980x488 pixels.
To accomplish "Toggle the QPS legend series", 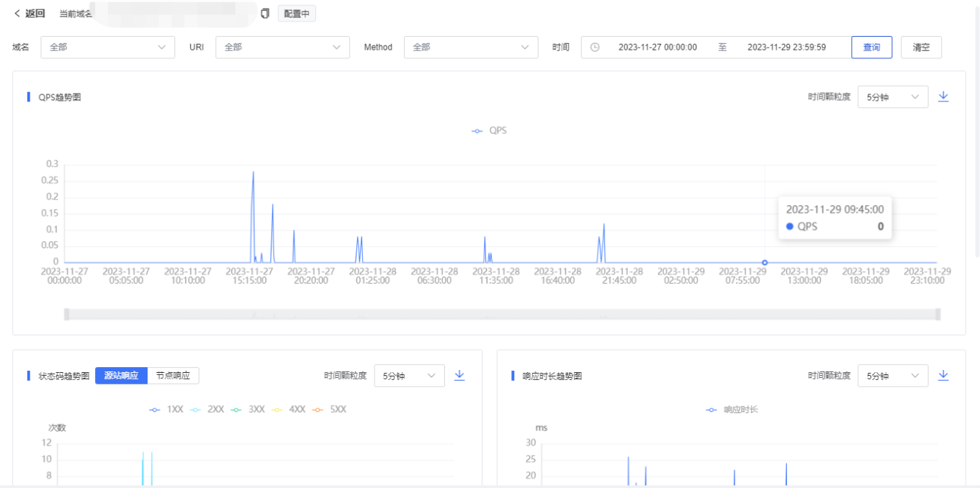I will [490, 131].
